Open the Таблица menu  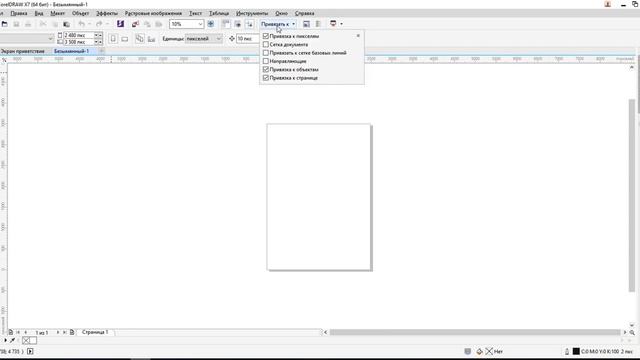click(x=219, y=13)
